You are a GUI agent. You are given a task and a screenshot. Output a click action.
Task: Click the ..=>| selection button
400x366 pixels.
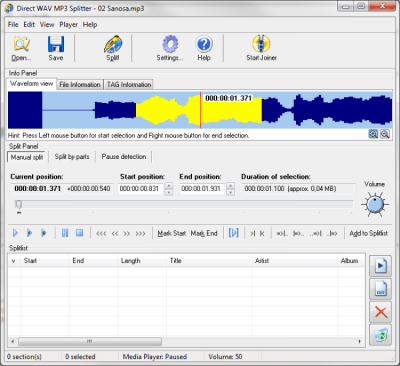pyautogui.click(x=315, y=234)
